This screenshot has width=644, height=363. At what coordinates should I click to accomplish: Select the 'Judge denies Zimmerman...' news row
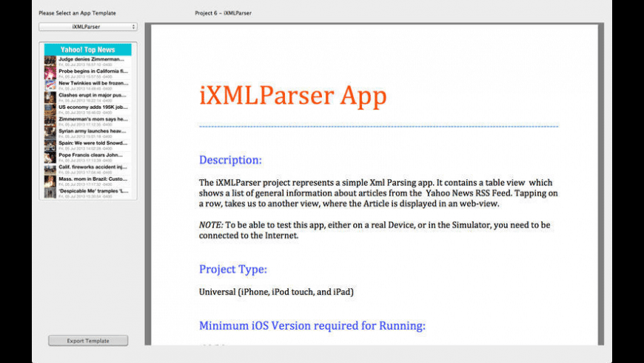pos(88,61)
